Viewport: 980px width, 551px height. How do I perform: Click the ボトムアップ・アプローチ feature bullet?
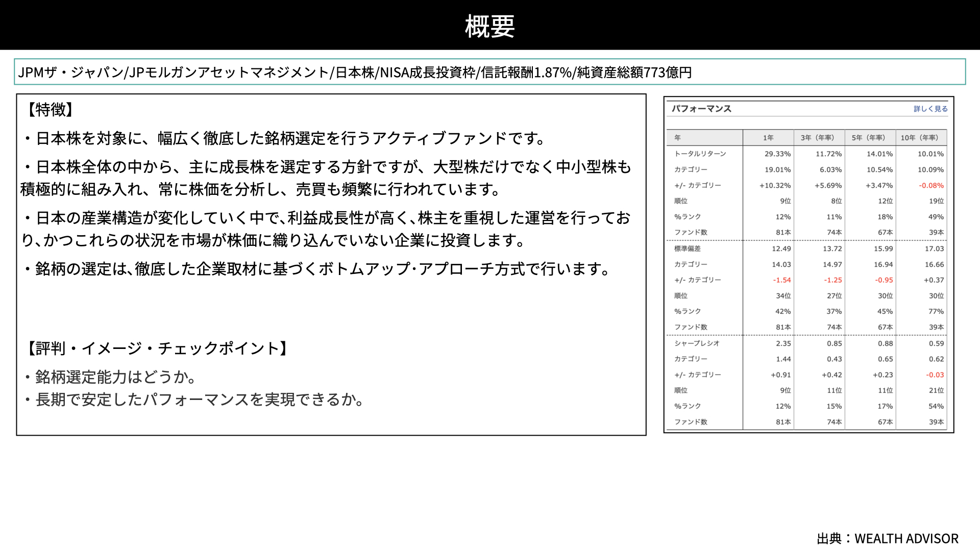pos(317,269)
